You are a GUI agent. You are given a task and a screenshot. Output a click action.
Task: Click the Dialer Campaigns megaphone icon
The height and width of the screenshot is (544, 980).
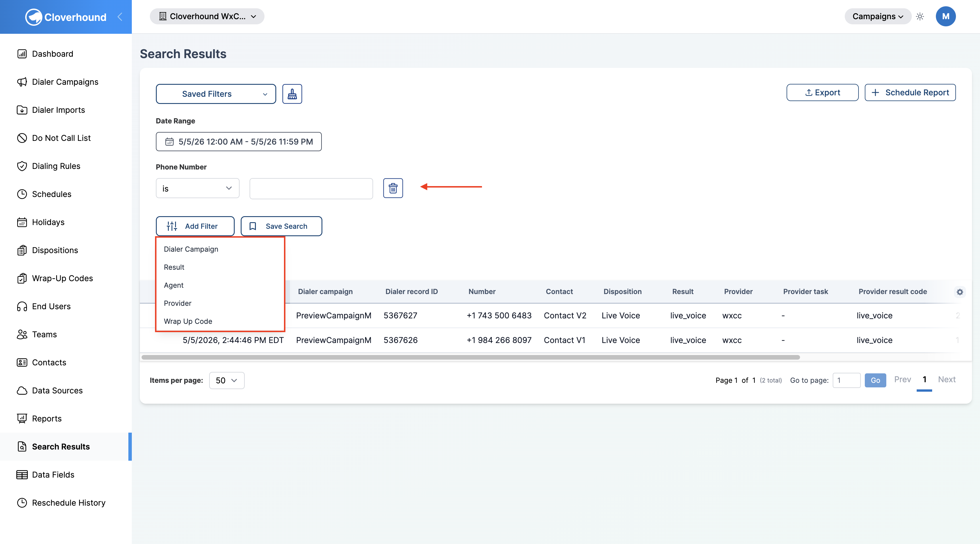click(22, 82)
